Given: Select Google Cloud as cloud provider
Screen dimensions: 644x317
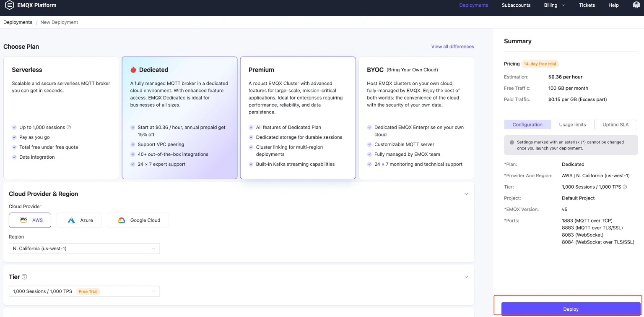Looking at the screenshot, I should (x=138, y=220).
